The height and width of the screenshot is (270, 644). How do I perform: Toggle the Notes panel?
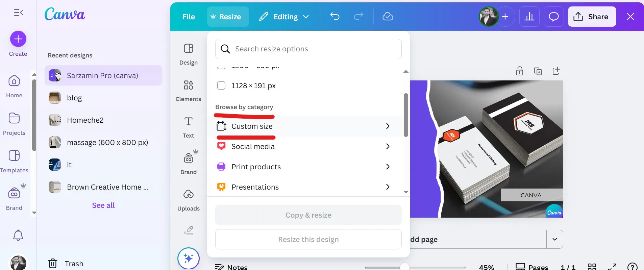[x=231, y=267]
